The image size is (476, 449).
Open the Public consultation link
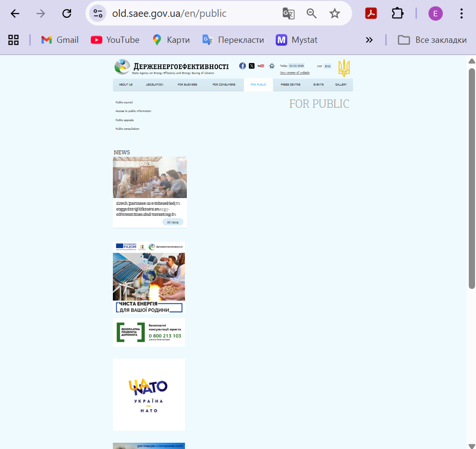[127, 129]
